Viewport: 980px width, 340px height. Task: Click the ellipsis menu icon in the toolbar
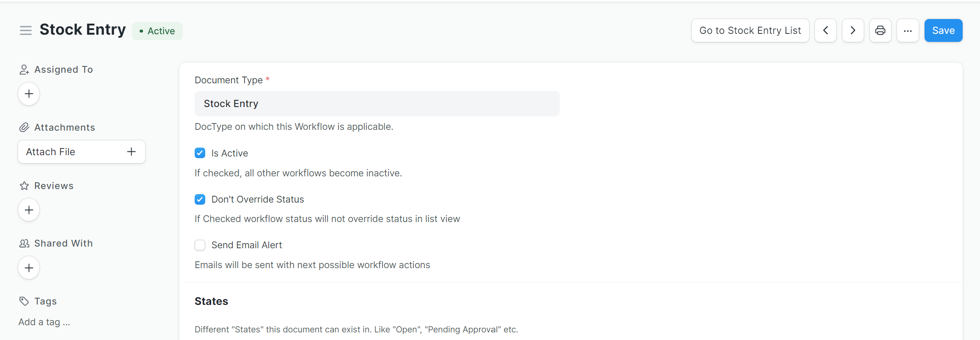click(908, 30)
